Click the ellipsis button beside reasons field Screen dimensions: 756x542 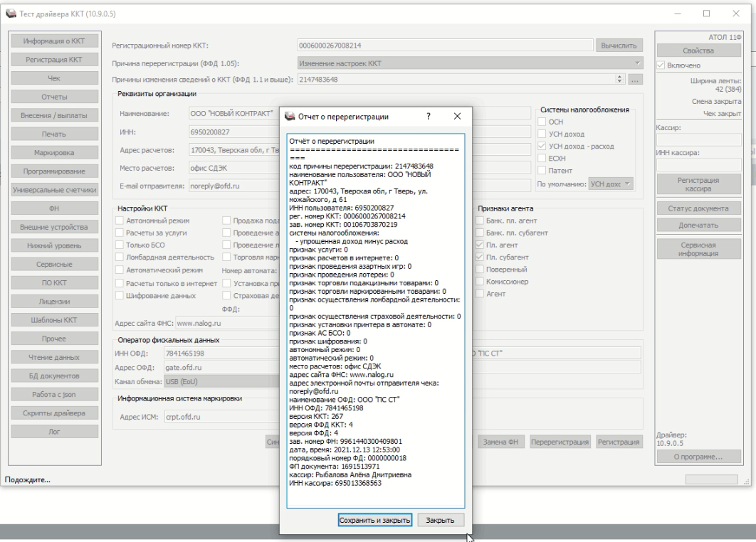(x=636, y=80)
